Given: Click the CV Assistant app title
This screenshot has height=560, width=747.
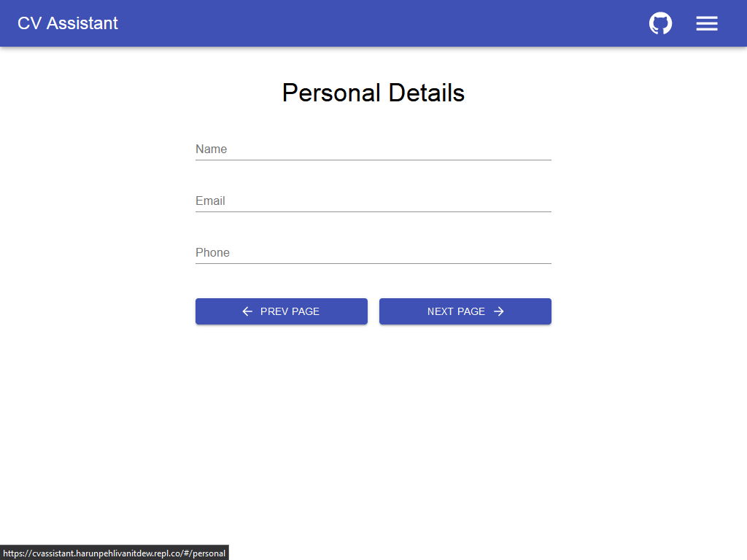Looking at the screenshot, I should [x=68, y=23].
